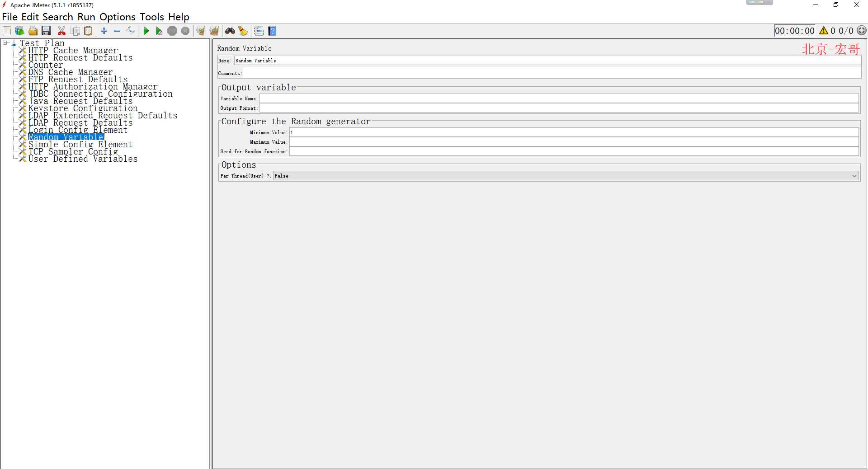Click Start no pauses icon

(159, 31)
